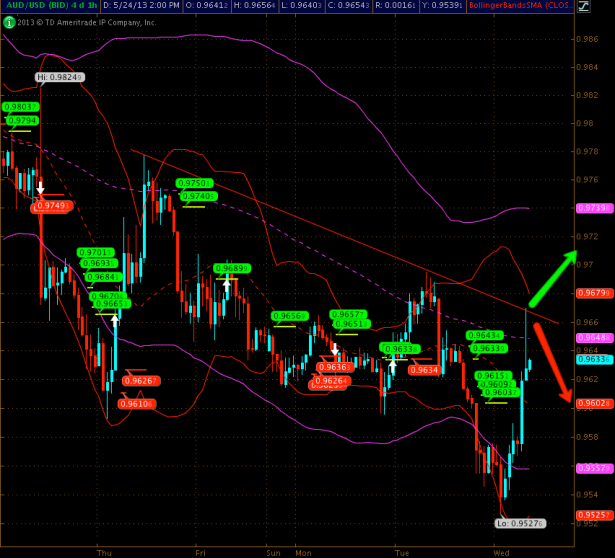Click the magenta 0.9739 axis bubble

pos(590,207)
